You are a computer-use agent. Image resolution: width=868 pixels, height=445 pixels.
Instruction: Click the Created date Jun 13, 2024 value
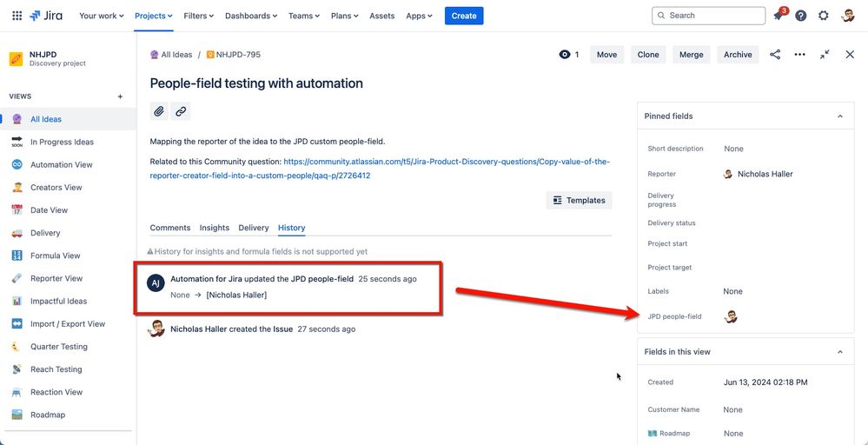pos(765,382)
